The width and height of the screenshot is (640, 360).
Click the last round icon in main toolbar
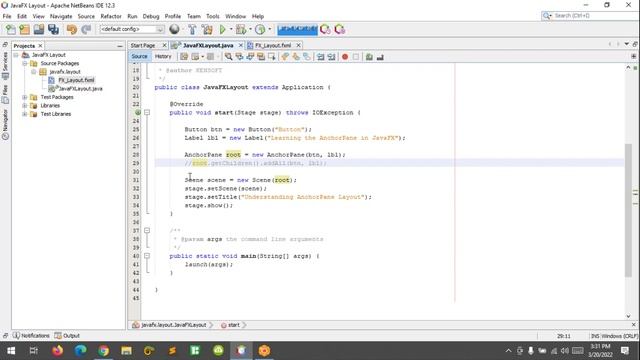click(x=340, y=29)
